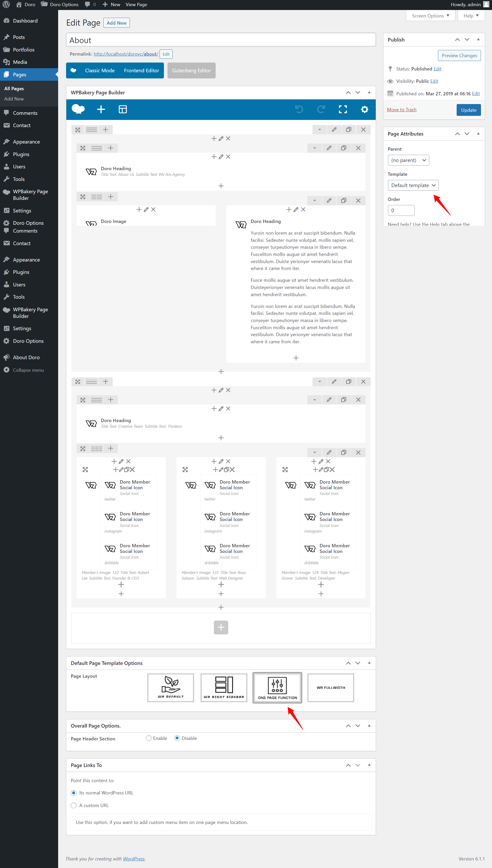
Task: Open the templates panel icon
Action: click(x=123, y=109)
